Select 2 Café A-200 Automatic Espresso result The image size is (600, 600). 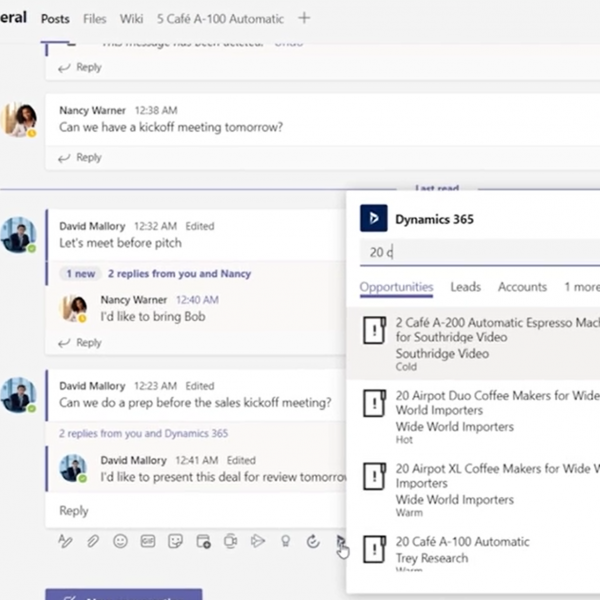[x=473, y=343]
